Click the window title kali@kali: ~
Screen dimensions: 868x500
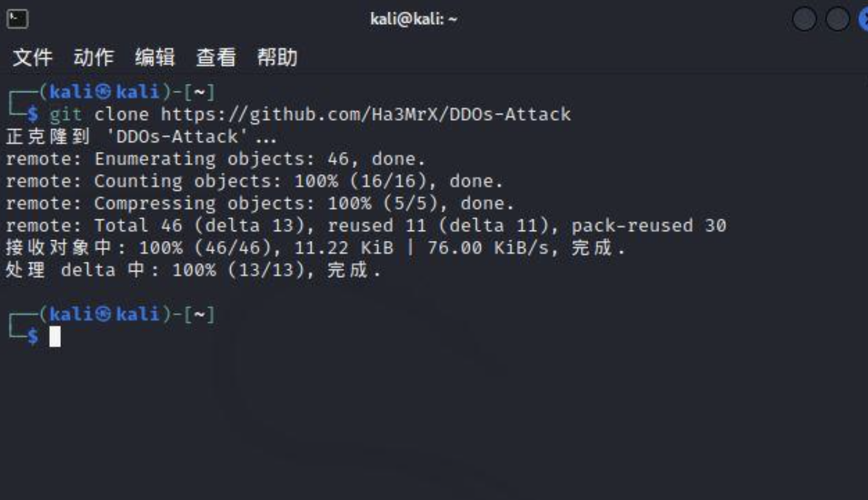(413, 19)
